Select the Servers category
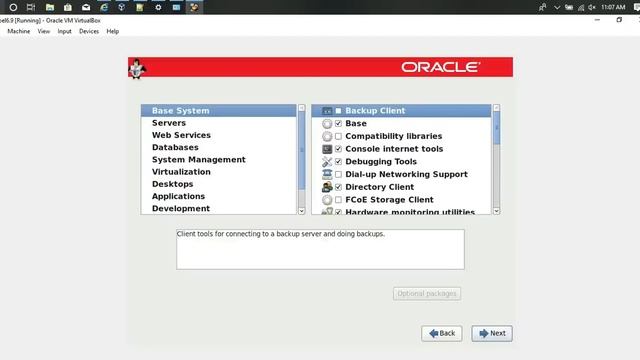The image size is (640, 360). (219, 123)
